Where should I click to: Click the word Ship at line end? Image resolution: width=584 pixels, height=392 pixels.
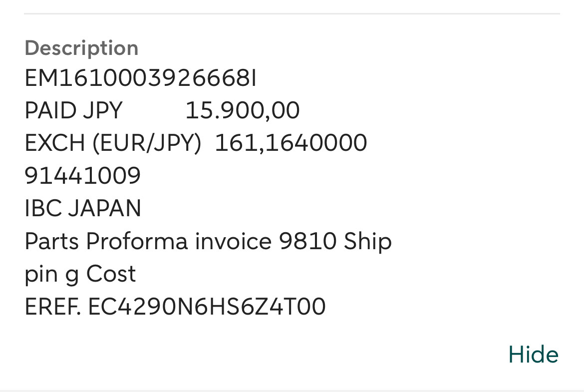point(367,242)
